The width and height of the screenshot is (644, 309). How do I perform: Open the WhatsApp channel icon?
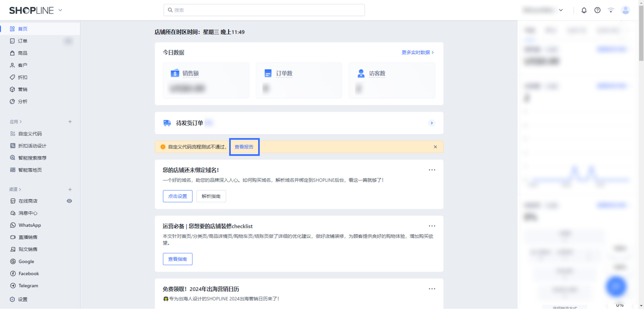click(13, 225)
